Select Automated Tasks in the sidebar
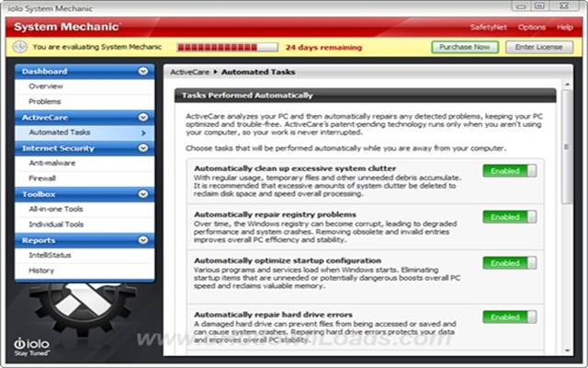The height and width of the screenshot is (368, 588). coord(85,132)
